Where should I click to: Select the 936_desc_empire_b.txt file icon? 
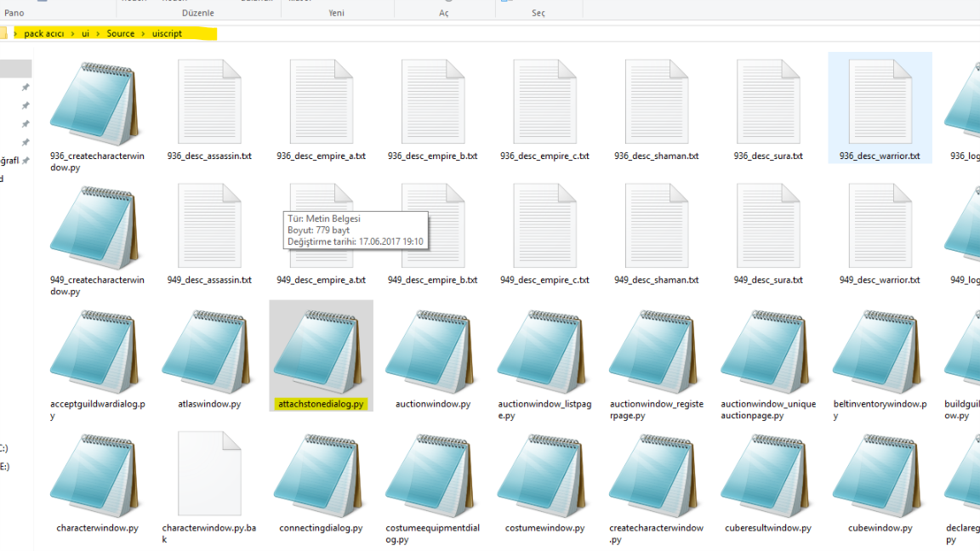[432, 102]
